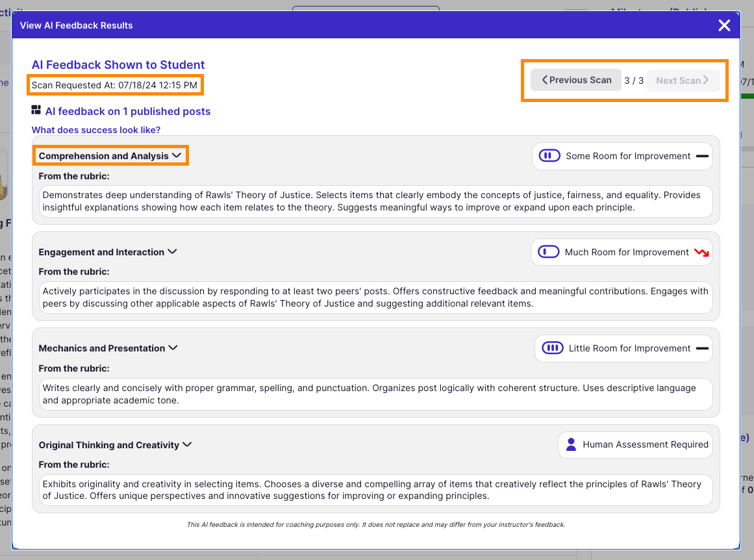Click the dash trend icon for Mechanics rating
The height and width of the screenshot is (560, 754).
coord(702,348)
